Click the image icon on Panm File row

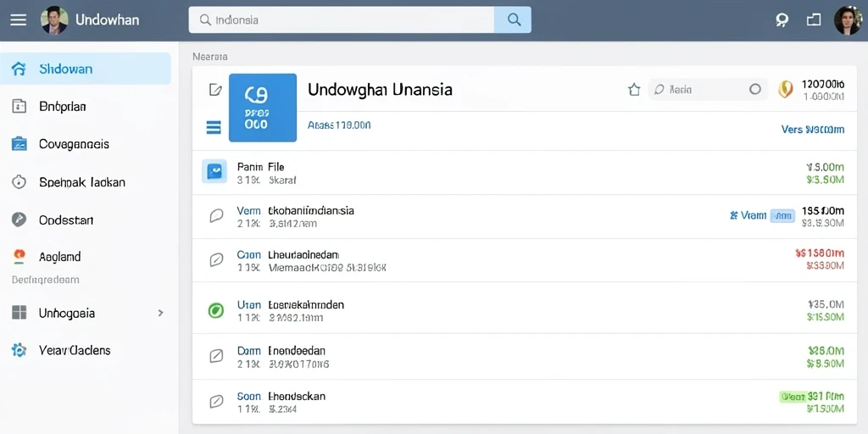click(214, 171)
